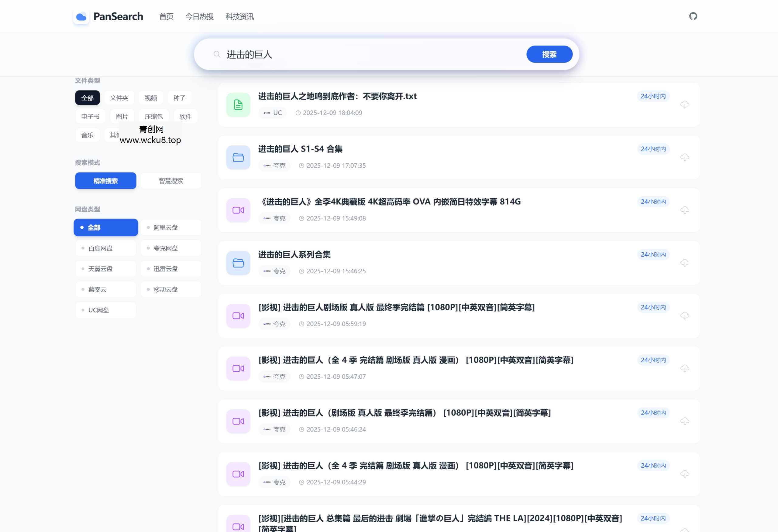This screenshot has width=778, height=532.
Task: Enable the 种子 file type filter
Action: [179, 98]
